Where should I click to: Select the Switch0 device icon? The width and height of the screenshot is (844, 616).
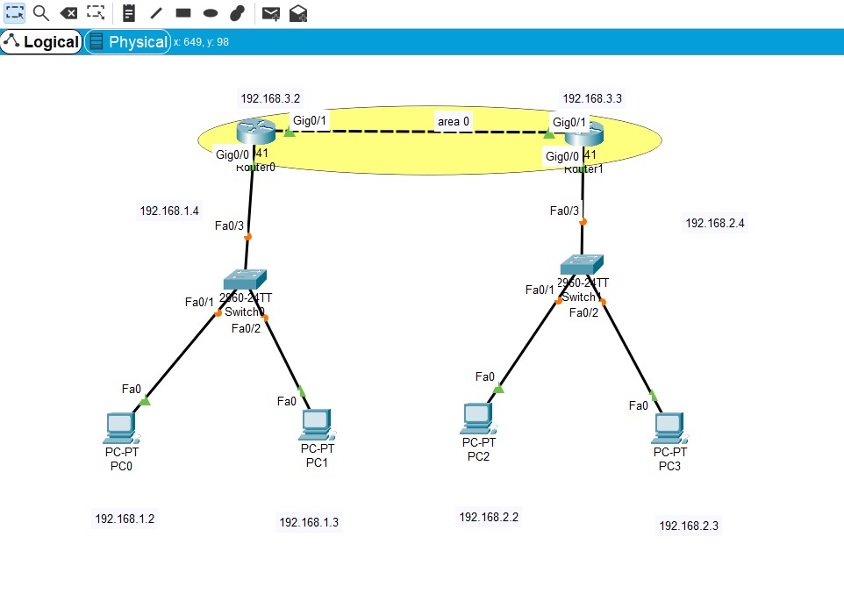click(x=245, y=280)
